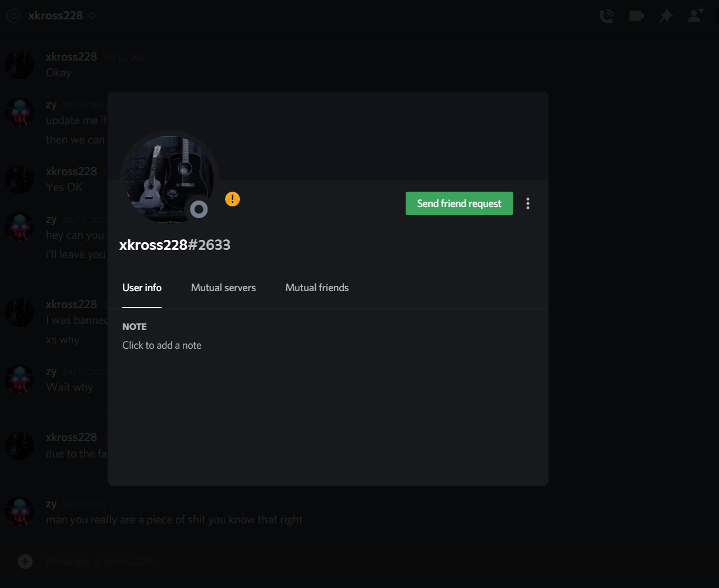The image size is (719, 588).
Task: Click the xkross228#2633 username tag
Action: tap(175, 245)
